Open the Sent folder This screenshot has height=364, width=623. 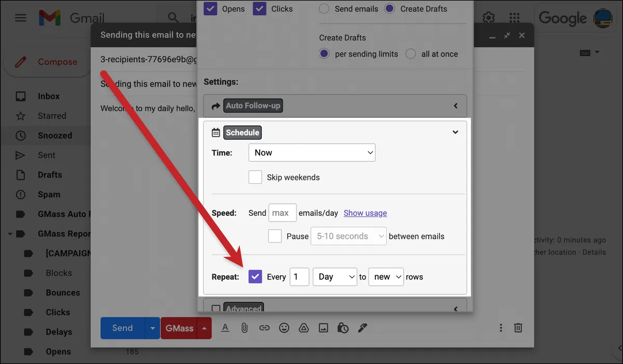pos(46,156)
